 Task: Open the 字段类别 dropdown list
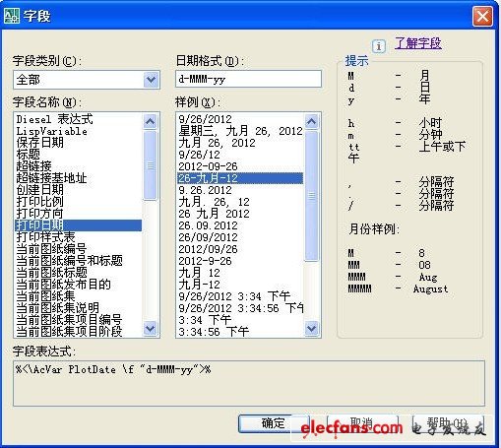[151, 80]
